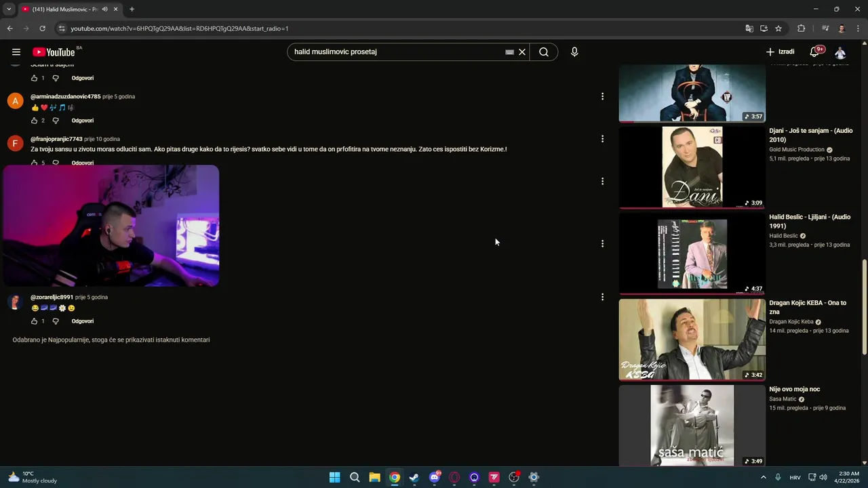This screenshot has height=488, width=868.
Task: Open @franjopranjic7743 username link
Action: tap(56, 139)
